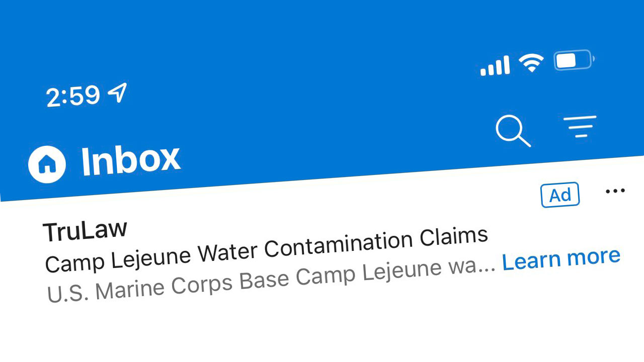Open the three-dot more options menu
644x362 pixels.
(615, 191)
